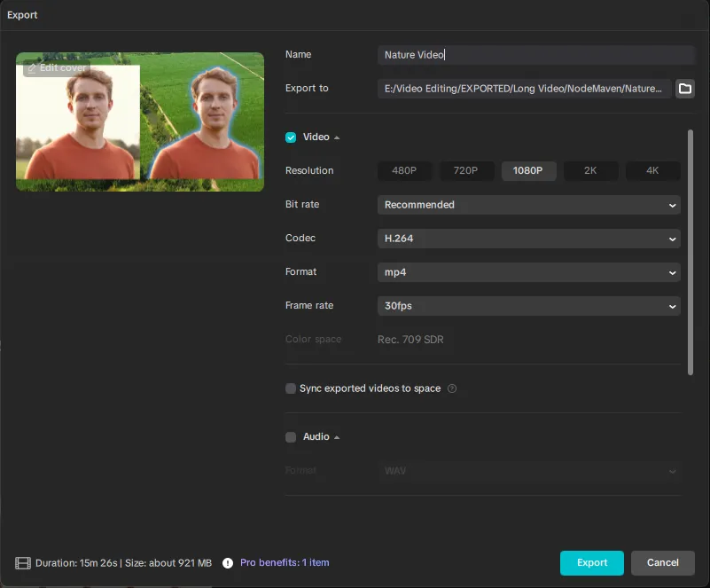Enable Sync exported videos to space
710x588 pixels.
click(x=291, y=388)
